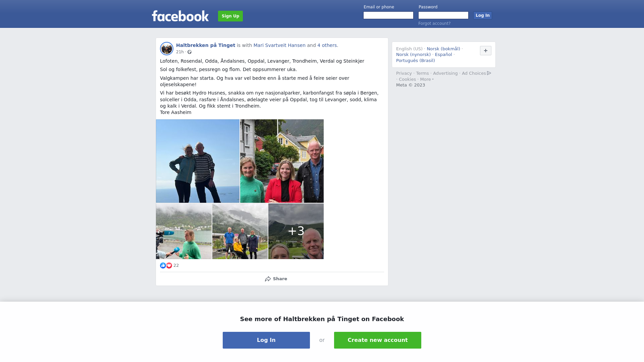The height and width of the screenshot is (362, 644).
Task: Focus the Email or phone field
Action: (x=388, y=15)
